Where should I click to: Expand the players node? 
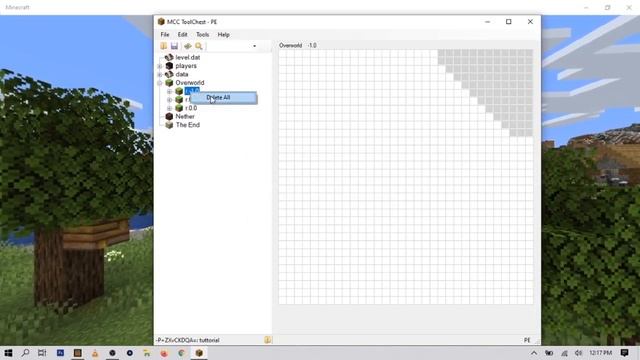click(160, 66)
